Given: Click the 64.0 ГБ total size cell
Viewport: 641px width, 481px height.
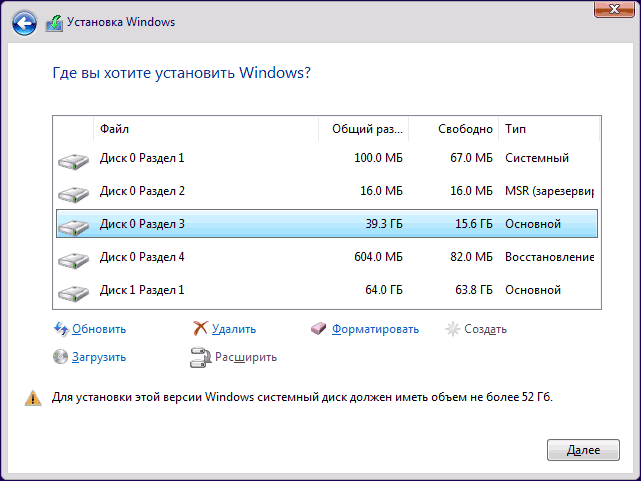Looking at the screenshot, I should pyautogui.click(x=384, y=290).
